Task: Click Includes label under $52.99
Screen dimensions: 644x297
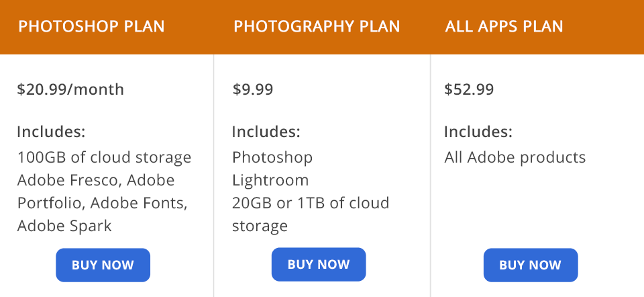Action: [478, 131]
